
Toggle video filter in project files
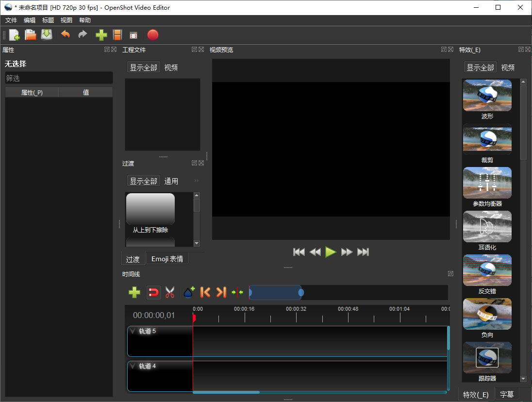pos(171,67)
